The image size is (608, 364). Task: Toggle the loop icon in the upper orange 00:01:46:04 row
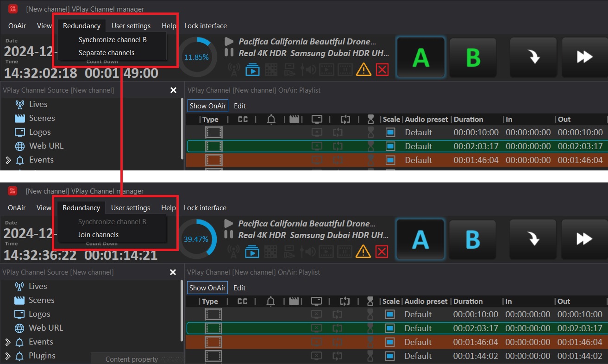(338, 160)
